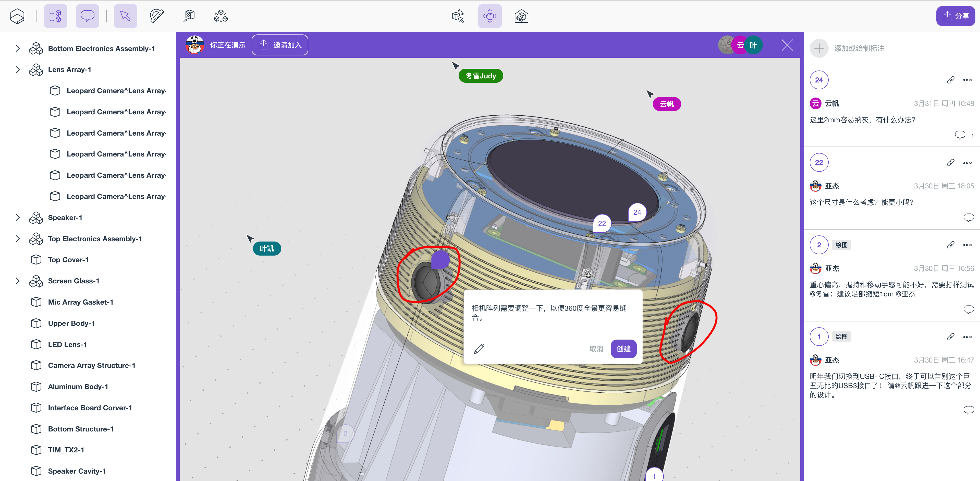
Task: Select the cursor pointer tool
Action: pyautogui.click(x=125, y=16)
